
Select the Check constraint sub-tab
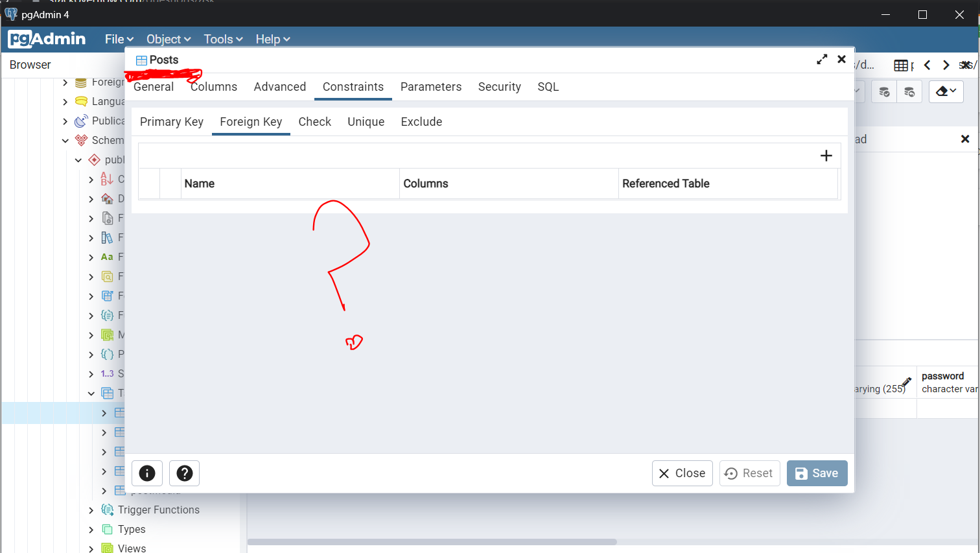(x=315, y=122)
